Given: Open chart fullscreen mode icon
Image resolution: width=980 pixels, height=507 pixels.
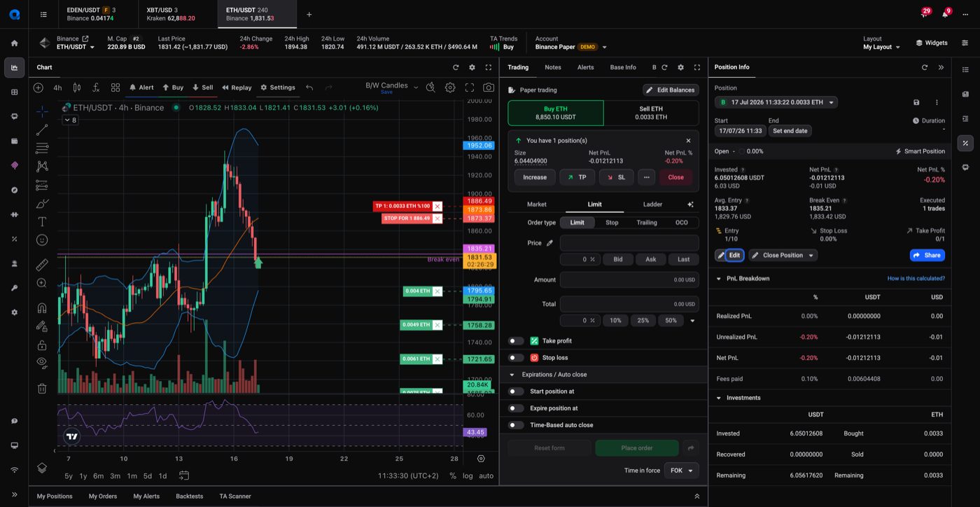Looking at the screenshot, I should tap(470, 88).
